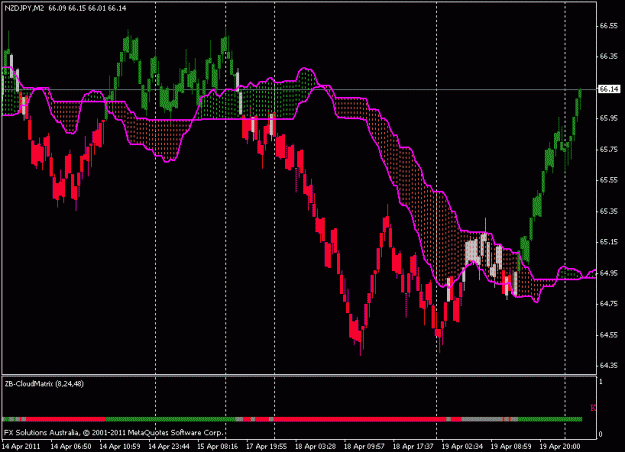The height and width of the screenshot is (452, 625).
Task: Click the 64.75 price axis label
Action: pyautogui.click(x=608, y=304)
